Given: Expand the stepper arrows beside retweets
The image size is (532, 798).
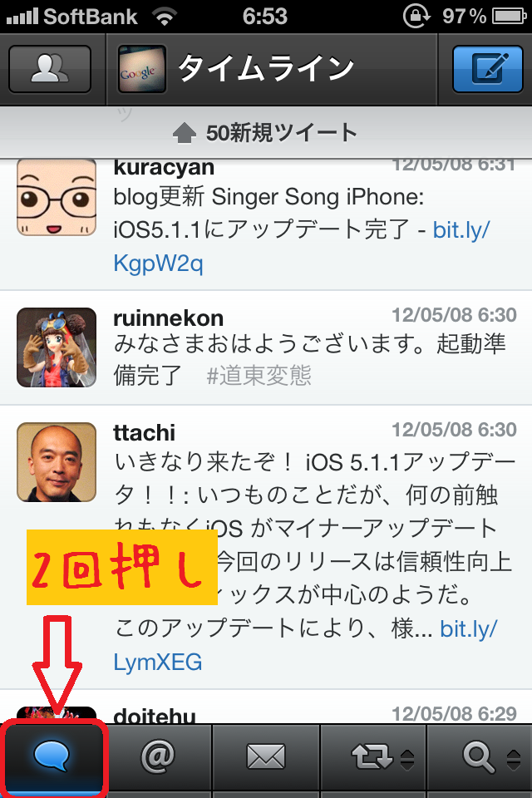Looking at the screenshot, I should [x=406, y=760].
